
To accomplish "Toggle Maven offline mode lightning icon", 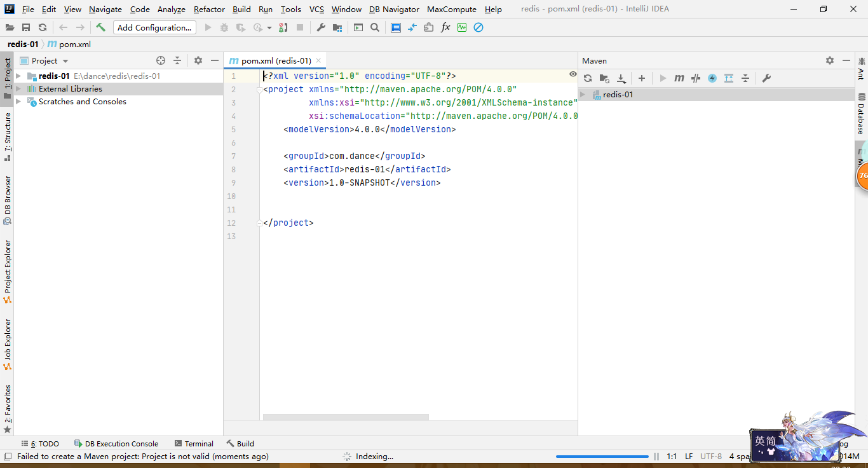I will tap(712, 78).
